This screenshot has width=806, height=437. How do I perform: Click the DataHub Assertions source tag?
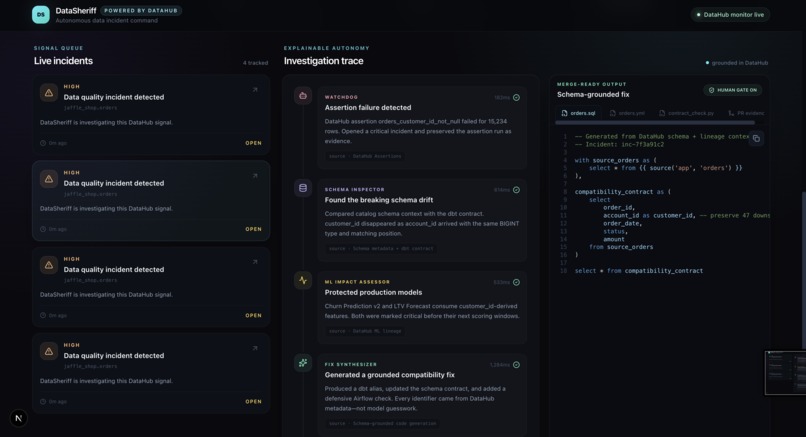pos(365,156)
